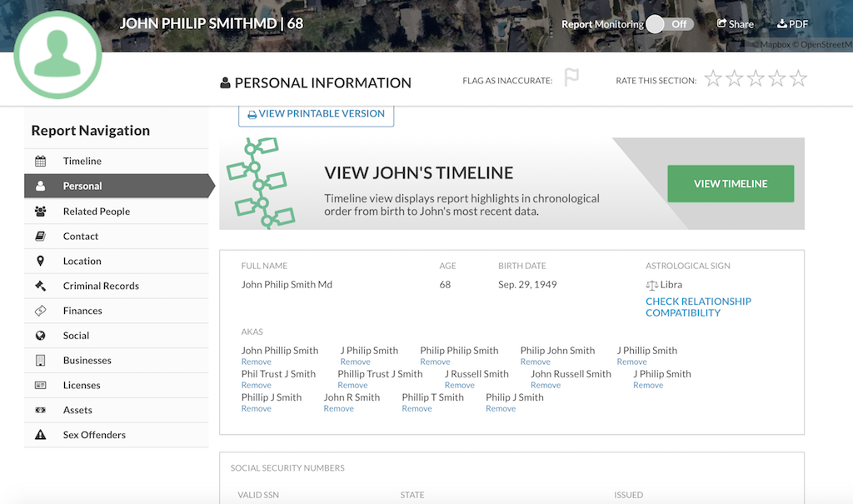Click the flag icon to flag as inaccurate
The width and height of the screenshot is (853, 504).
pyautogui.click(x=571, y=77)
